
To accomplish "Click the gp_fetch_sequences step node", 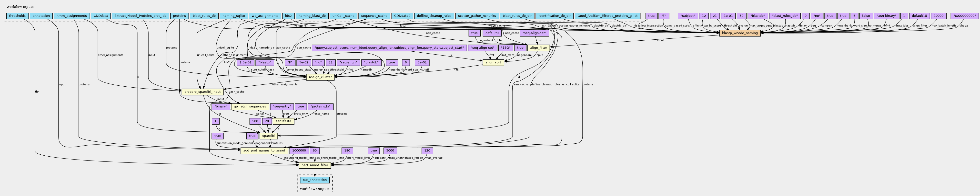I will tap(250, 106).
